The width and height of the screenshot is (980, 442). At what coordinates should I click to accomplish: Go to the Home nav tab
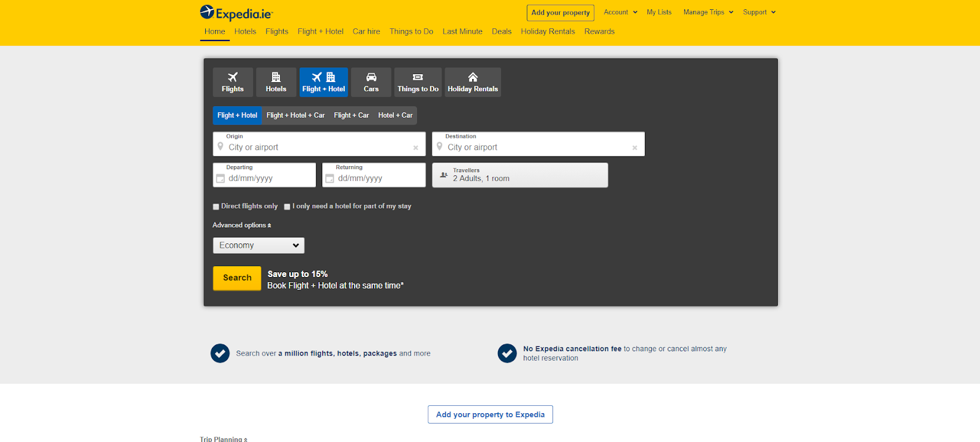tap(215, 31)
